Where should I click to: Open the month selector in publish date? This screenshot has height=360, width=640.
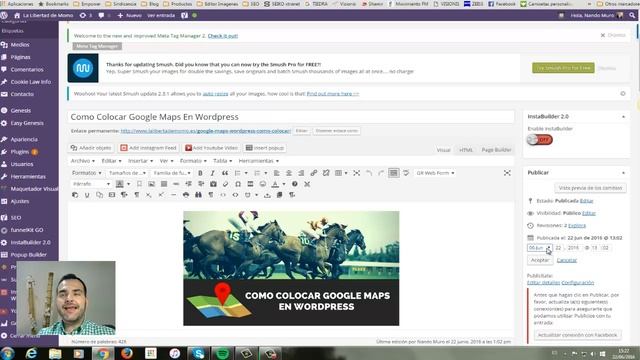point(539,248)
